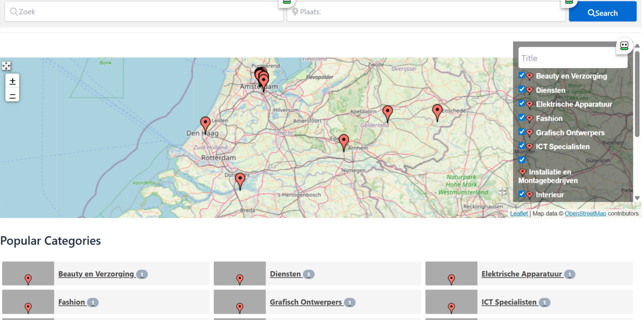Open the OpenStreetMap attribution link
This screenshot has height=320, width=644.
(585, 213)
